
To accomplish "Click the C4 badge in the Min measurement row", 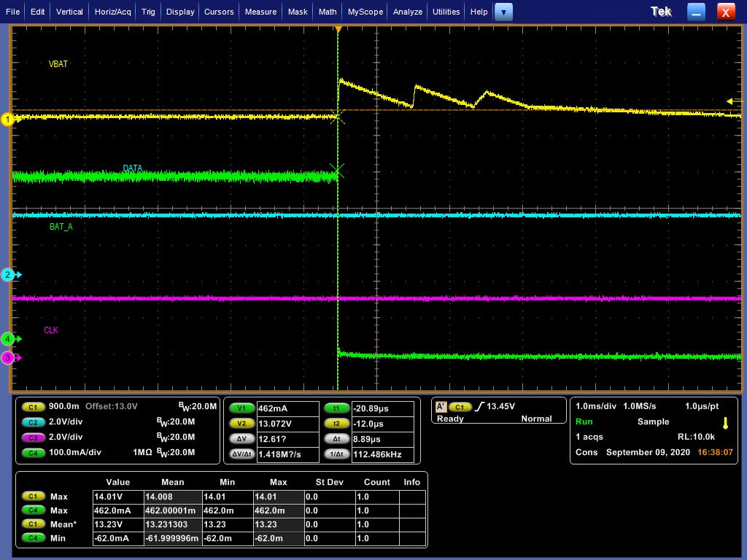I will (x=32, y=538).
